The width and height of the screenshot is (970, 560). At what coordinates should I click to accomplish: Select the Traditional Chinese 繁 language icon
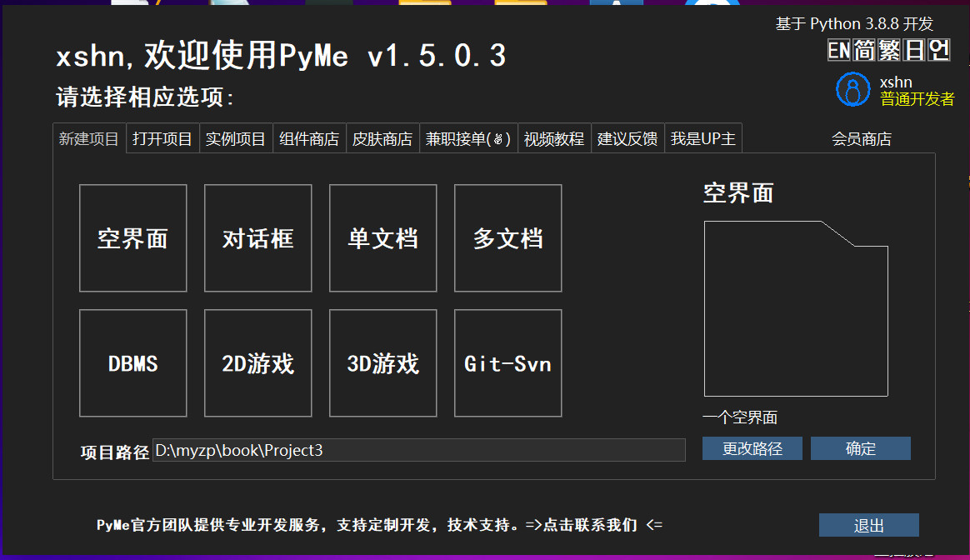(x=889, y=50)
